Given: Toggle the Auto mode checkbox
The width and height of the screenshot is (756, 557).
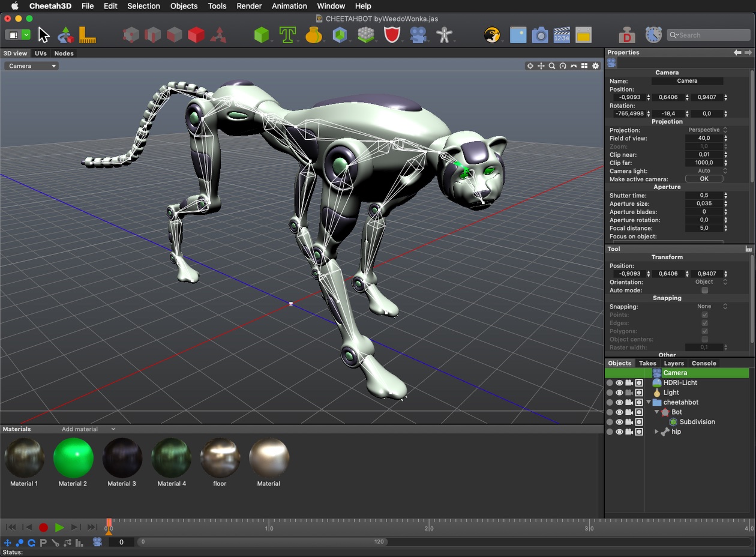Looking at the screenshot, I should (705, 291).
